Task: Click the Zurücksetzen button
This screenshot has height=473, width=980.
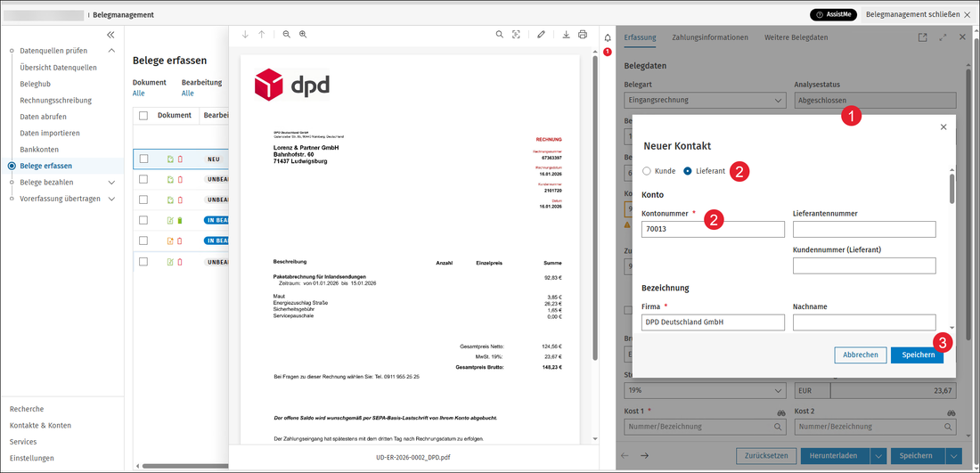Action: (766, 455)
